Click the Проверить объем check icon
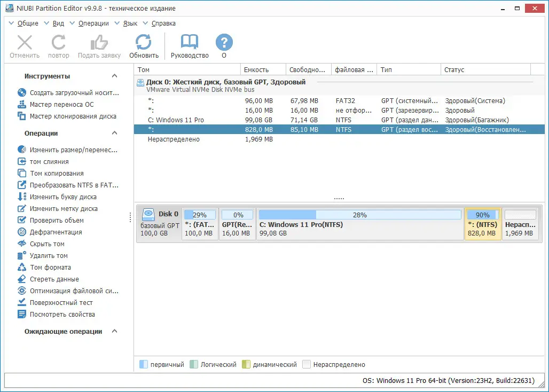 coord(22,220)
